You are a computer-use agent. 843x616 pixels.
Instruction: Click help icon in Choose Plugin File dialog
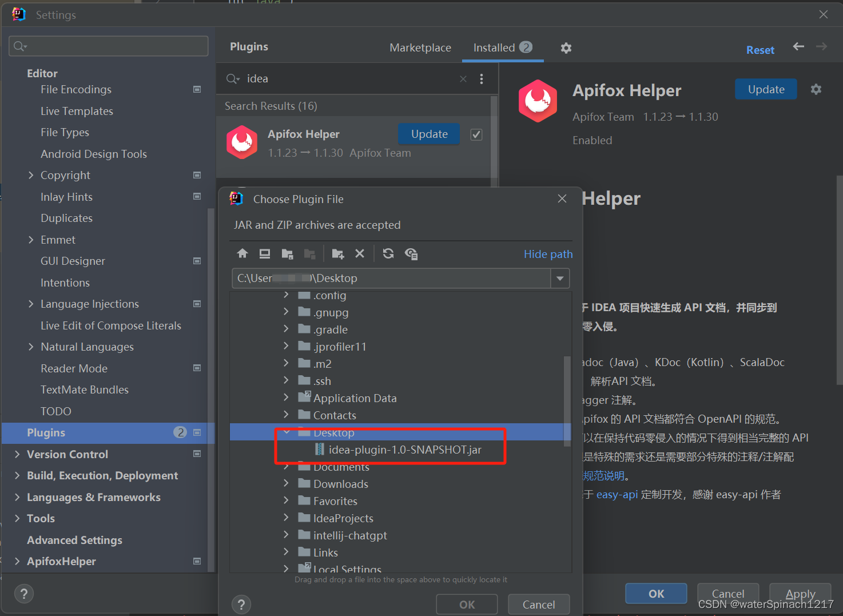point(241,605)
